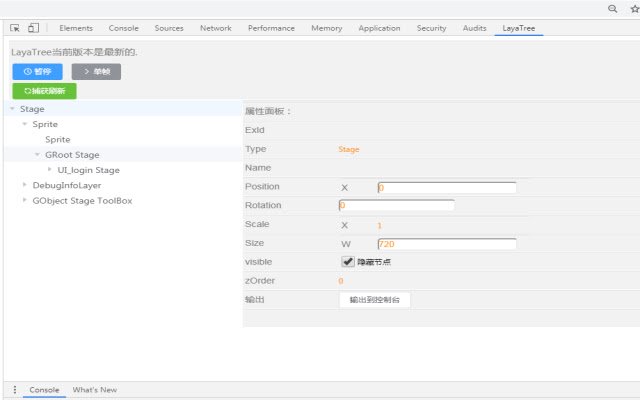This screenshot has width=640, height=400.
Task: Select the LayaTree tab
Action: 519,28
